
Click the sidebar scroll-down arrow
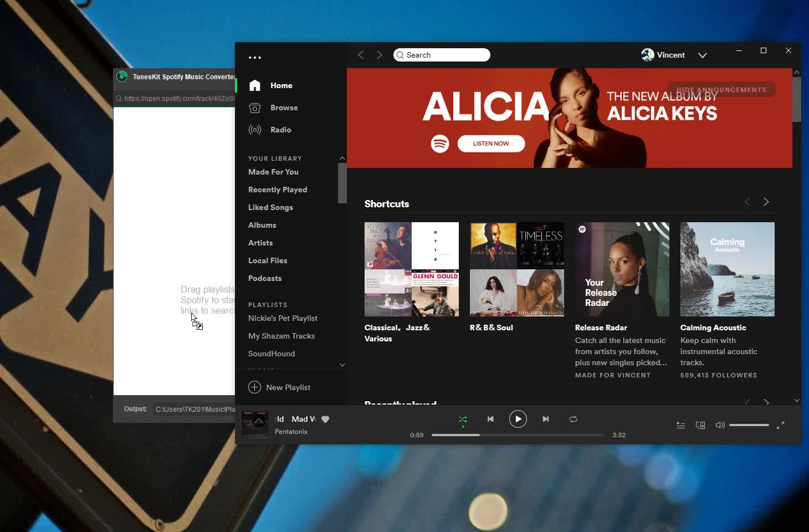[342, 365]
